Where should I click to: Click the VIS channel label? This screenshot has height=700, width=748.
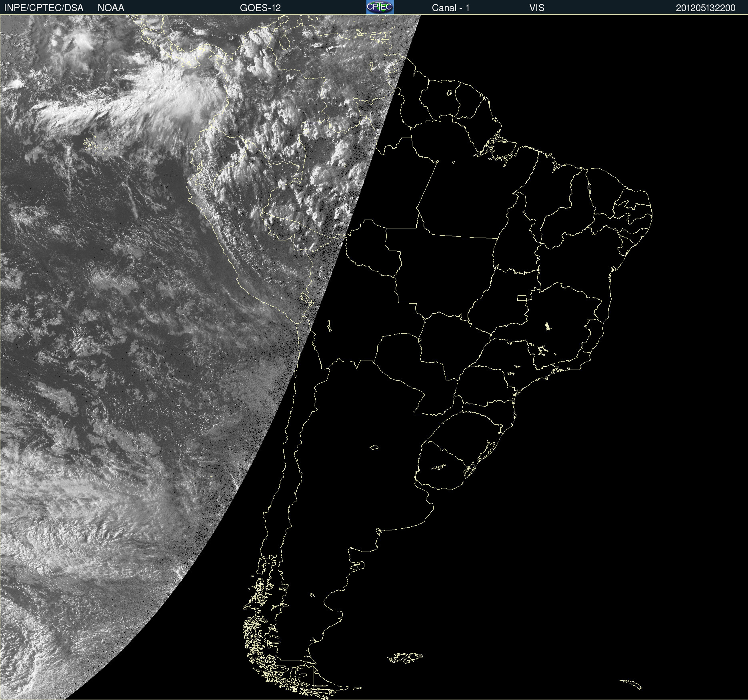coord(537,8)
